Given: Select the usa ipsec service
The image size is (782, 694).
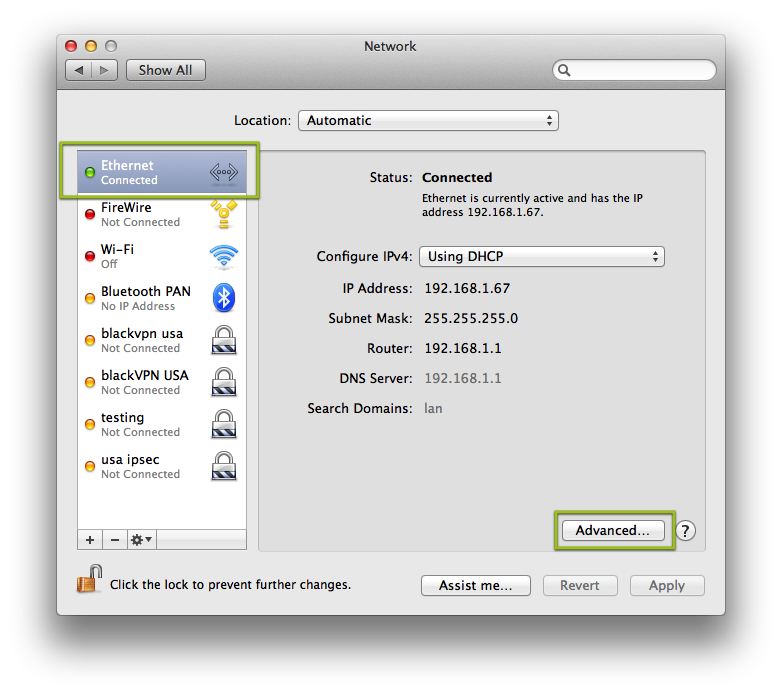Looking at the screenshot, I should click(162, 466).
